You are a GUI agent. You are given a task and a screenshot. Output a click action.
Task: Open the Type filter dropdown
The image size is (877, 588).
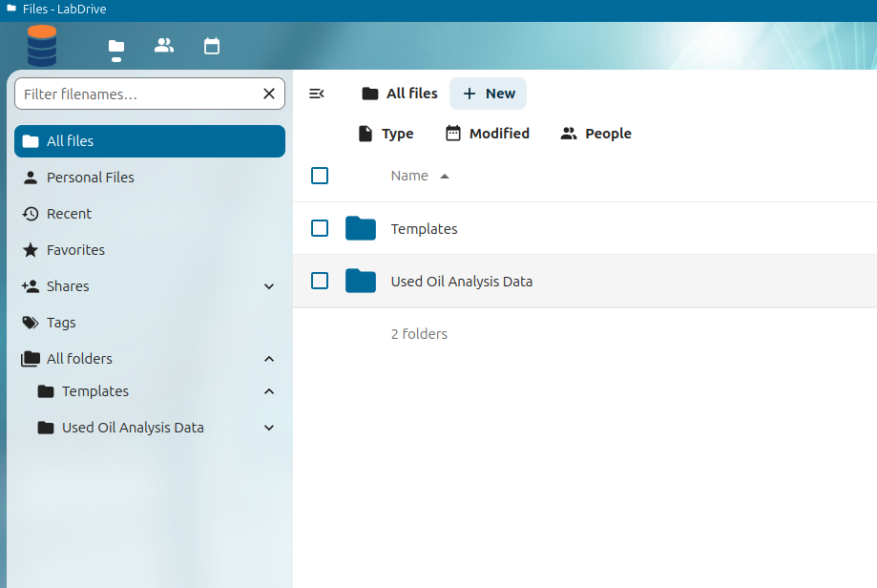386,134
